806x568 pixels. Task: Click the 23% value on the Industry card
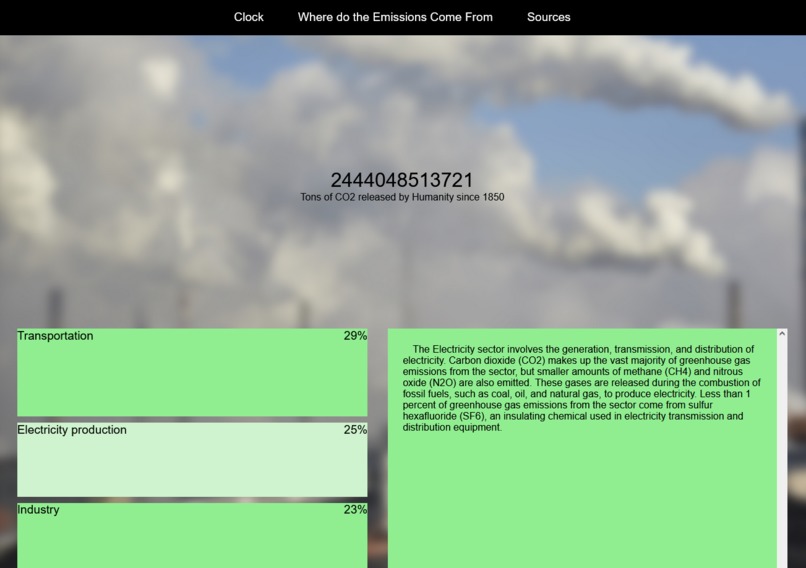point(355,509)
